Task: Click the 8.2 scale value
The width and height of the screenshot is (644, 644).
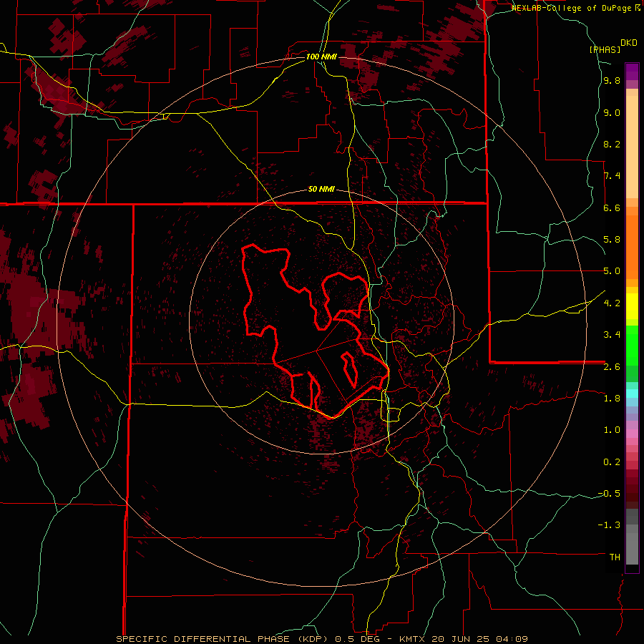Action: click(x=612, y=145)
